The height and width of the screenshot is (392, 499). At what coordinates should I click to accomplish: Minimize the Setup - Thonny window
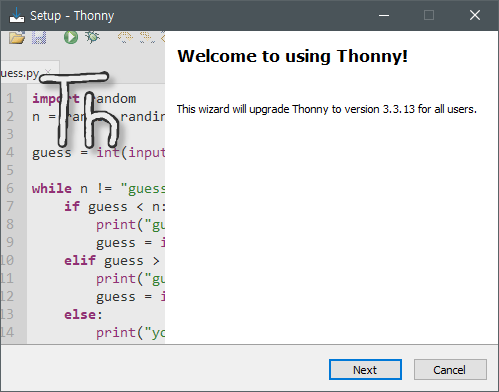384,15
